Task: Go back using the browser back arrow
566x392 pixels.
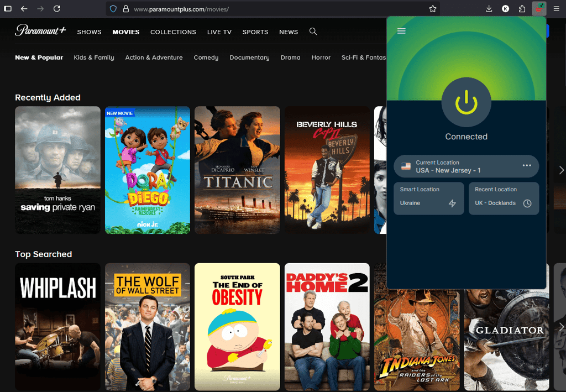Action: pos(24,9)
